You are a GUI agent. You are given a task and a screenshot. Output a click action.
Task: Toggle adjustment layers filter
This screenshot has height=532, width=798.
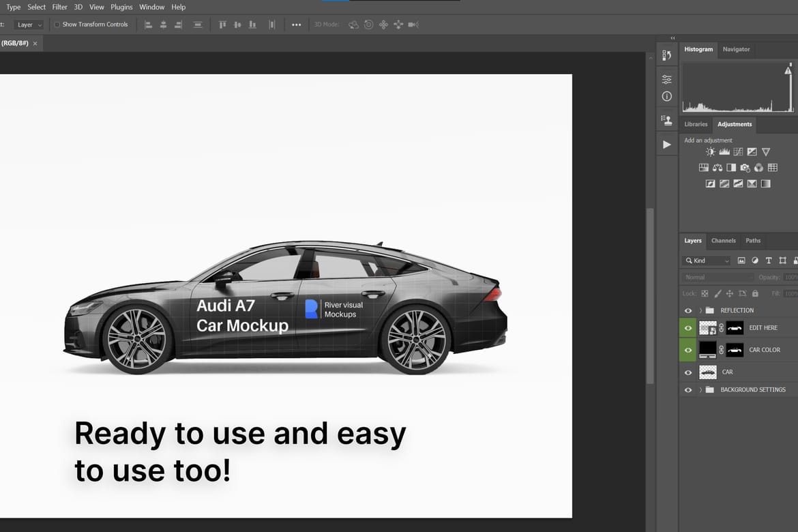tap(755, 261)
